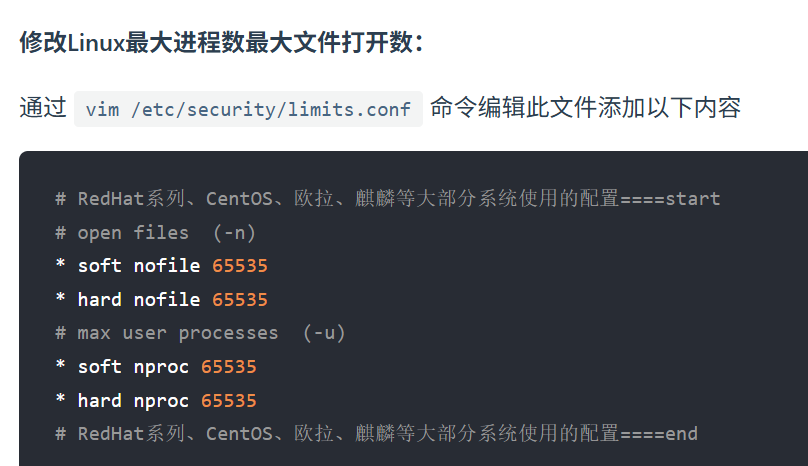
Task: Click the heading 修改Linux最大进程数最大文件打开数
Action: 221,43
